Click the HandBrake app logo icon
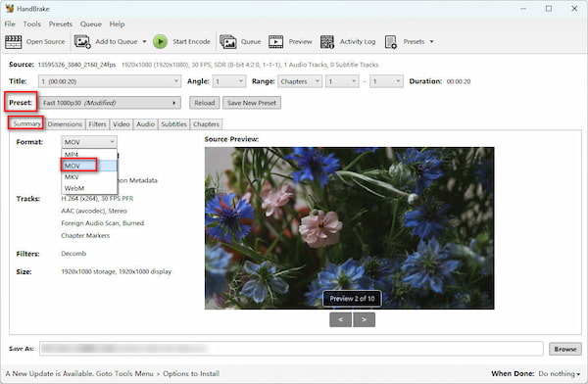This screenshot has height=384, width=588. click(10, 8)
